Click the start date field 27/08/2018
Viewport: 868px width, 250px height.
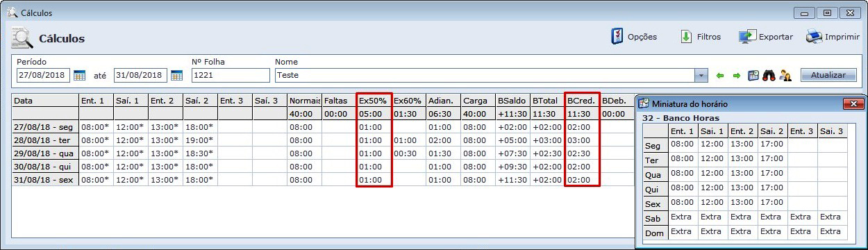click(x=43, y=75)
